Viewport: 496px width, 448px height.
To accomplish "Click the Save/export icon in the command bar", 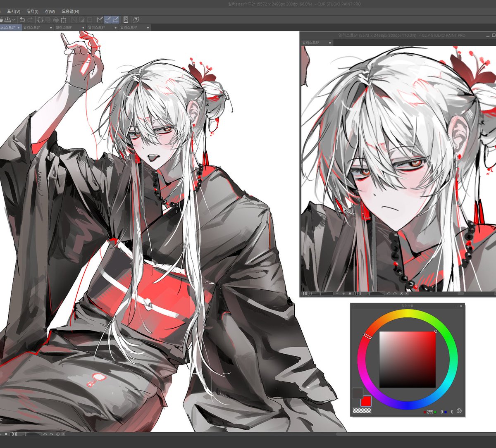I will 7,20.
